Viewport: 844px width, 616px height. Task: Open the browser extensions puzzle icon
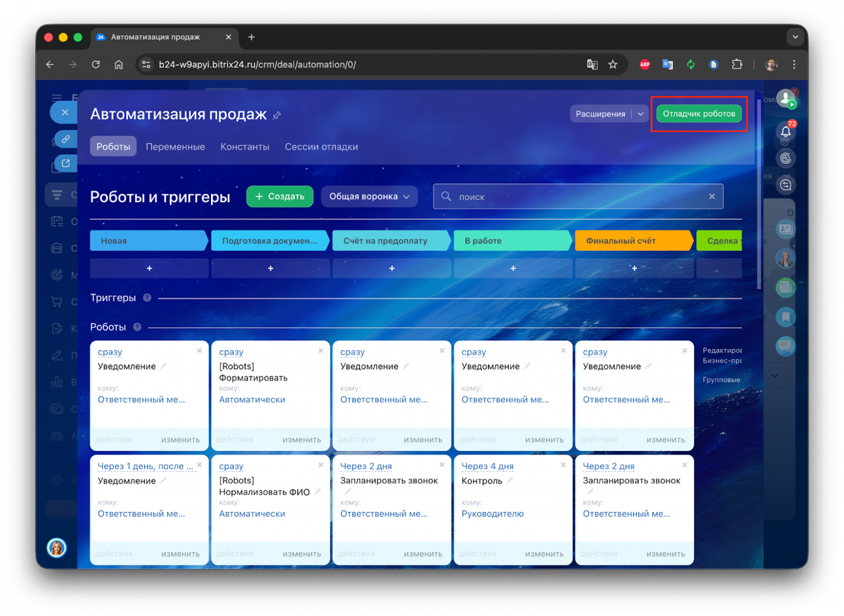[x=737, y=64]
